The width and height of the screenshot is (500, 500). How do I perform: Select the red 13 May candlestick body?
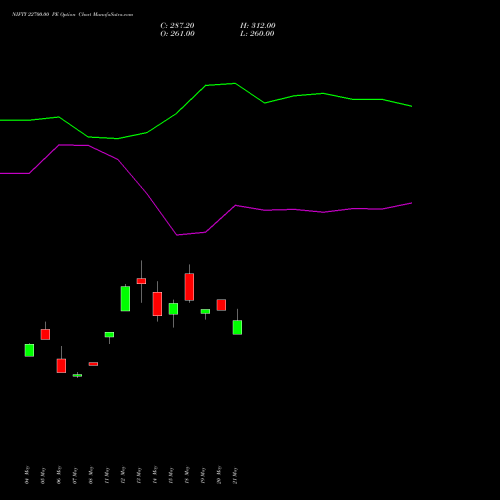pyautogui.click(x=141, y=281)
